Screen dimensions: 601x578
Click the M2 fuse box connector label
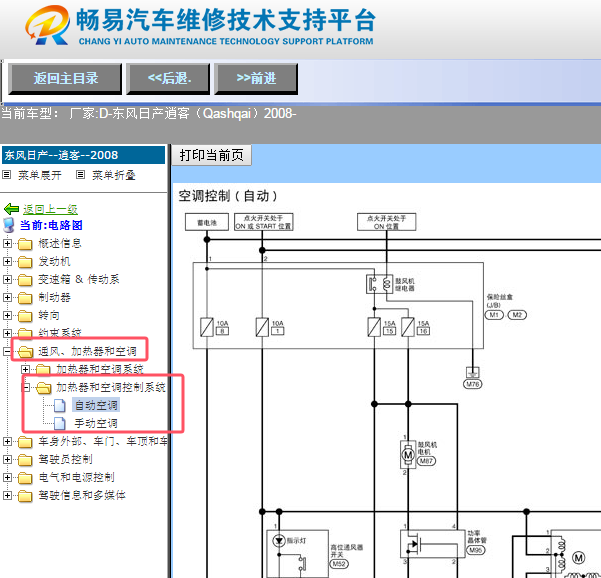[x=517, y=315]
